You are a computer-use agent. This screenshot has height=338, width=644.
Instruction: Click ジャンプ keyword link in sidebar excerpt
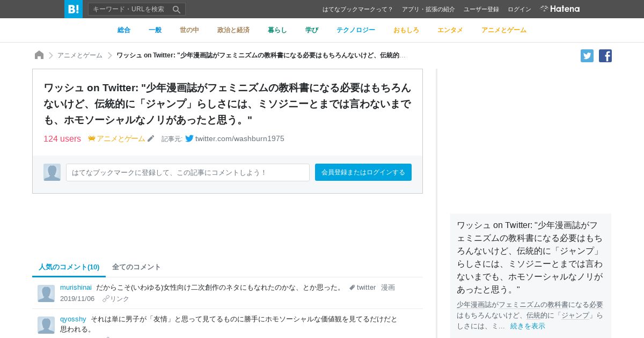pos(575,315)
